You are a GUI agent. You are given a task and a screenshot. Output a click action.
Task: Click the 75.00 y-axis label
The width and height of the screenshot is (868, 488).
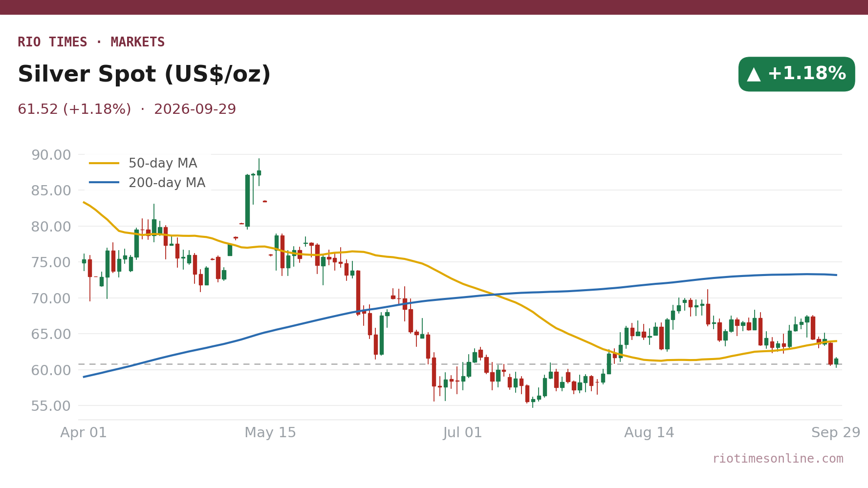51,262
